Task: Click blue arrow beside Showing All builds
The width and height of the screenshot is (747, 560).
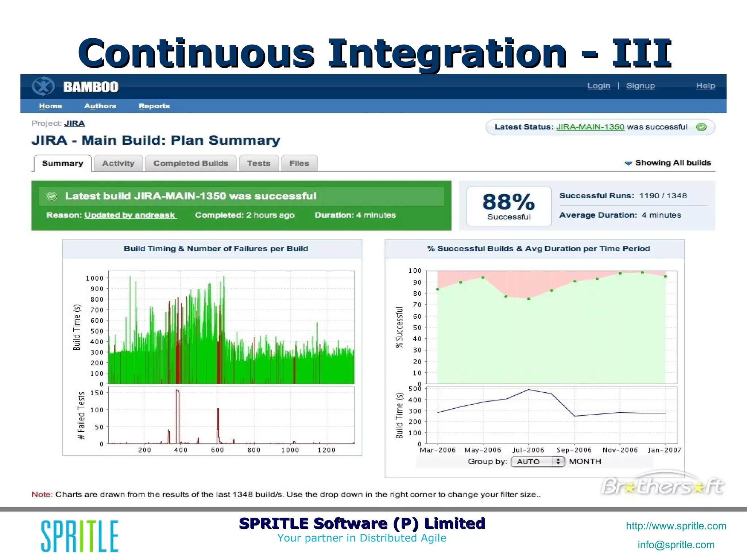Action: [x=628, y=163]
